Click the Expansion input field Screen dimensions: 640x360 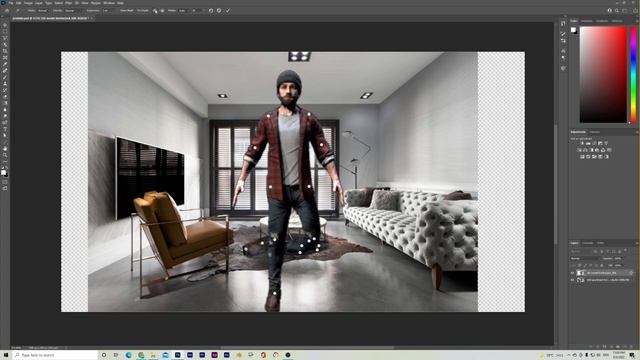click(x=107, y=10)
